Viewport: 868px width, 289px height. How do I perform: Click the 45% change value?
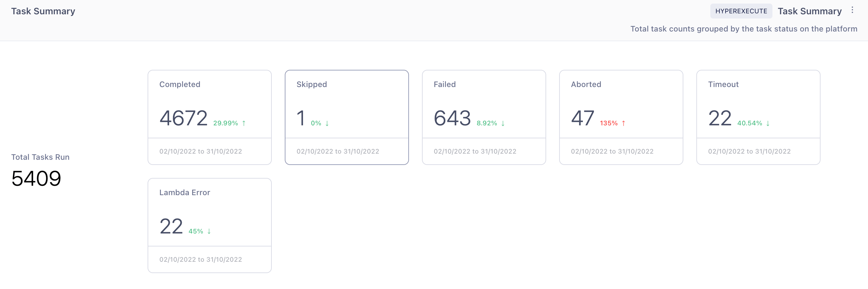[x=196, y=231]
